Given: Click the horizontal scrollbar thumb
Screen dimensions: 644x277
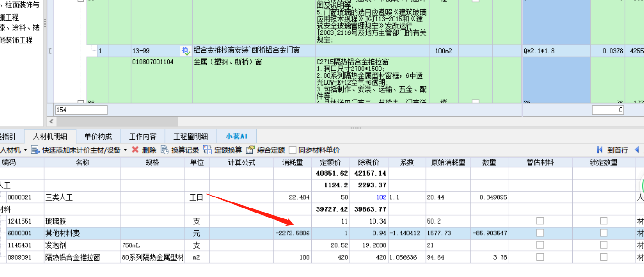Looking at the screenshot, I should click(x=117, y=122).
